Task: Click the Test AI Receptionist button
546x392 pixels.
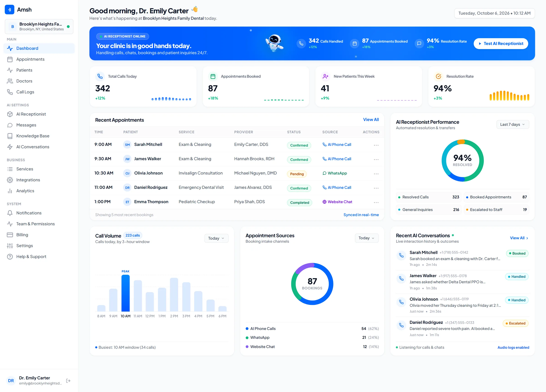Action: click(501, 44)
